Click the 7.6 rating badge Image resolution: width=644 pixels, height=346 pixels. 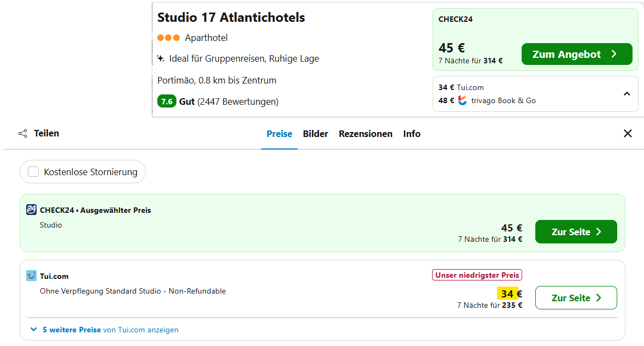tap(167, 102)
